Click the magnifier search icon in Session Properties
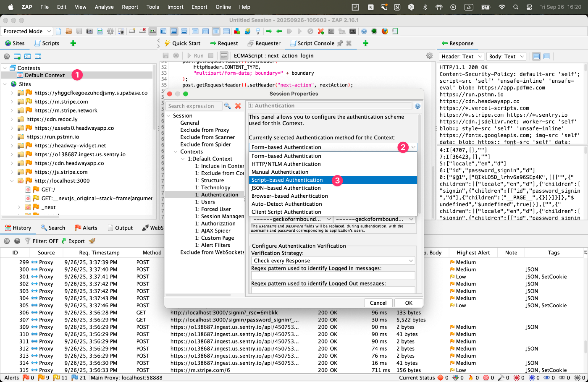This screenshot has height=382, width=588. click(x=227, y=106)
